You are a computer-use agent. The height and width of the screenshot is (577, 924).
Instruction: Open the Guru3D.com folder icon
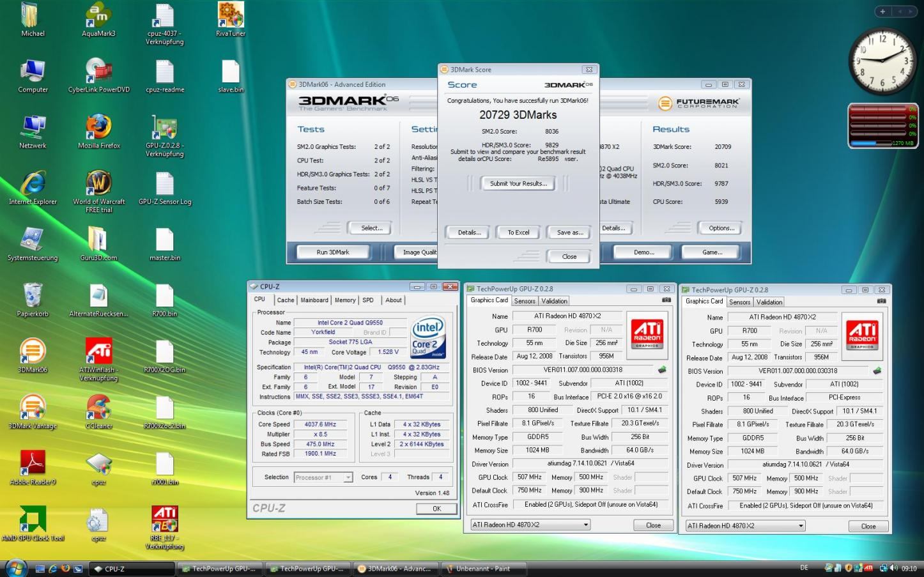98,245
